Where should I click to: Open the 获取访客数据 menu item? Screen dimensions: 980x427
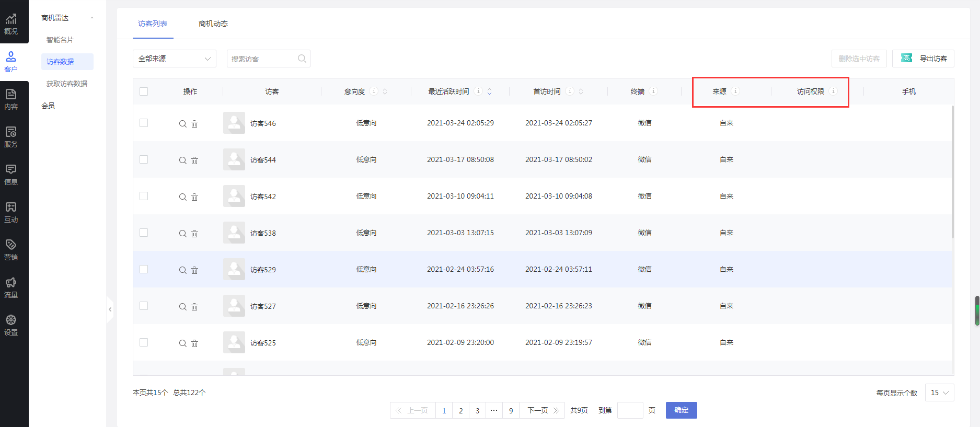point(67,84)
